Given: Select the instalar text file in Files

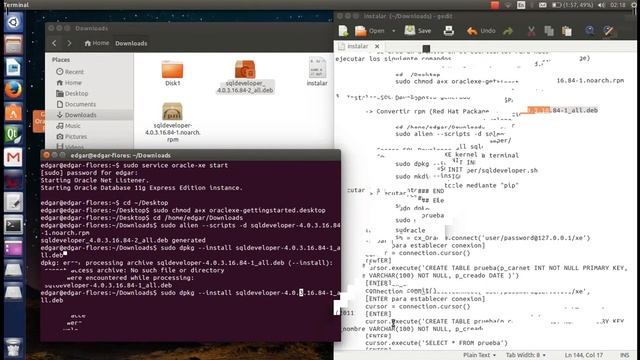Looking at the screenshot, I should pyautogui.click(x=317, y=72).
